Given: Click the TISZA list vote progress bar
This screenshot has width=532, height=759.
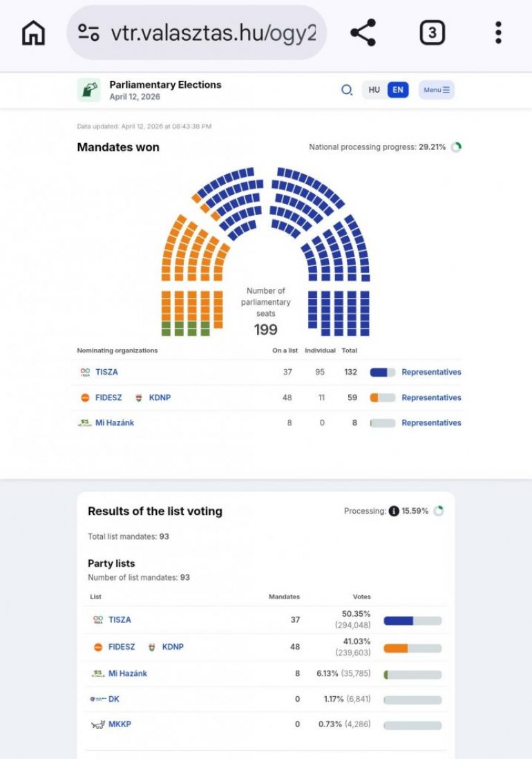Looking at the screenshot, I should 412,621.
